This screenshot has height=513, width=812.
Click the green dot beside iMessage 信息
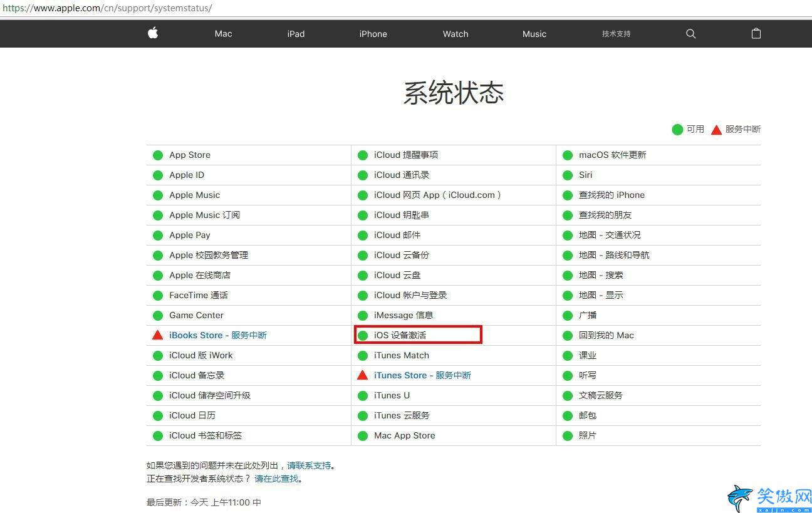tap(362, 315)
